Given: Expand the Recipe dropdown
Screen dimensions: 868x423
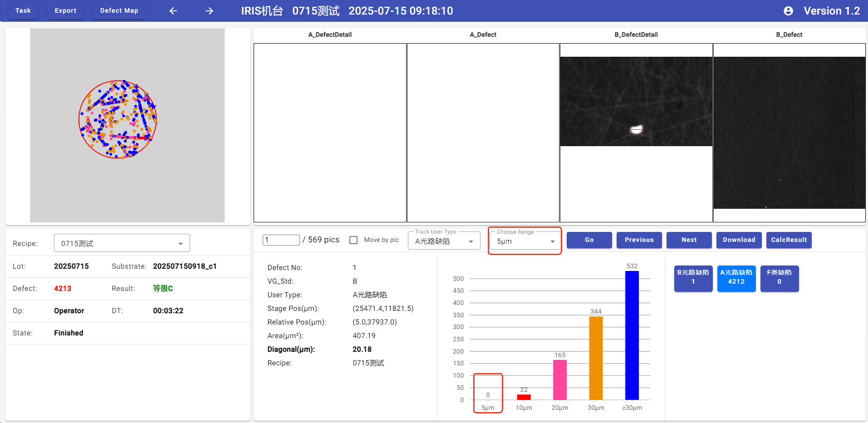Looking at the screenshot, I should (x=122, y=243).
